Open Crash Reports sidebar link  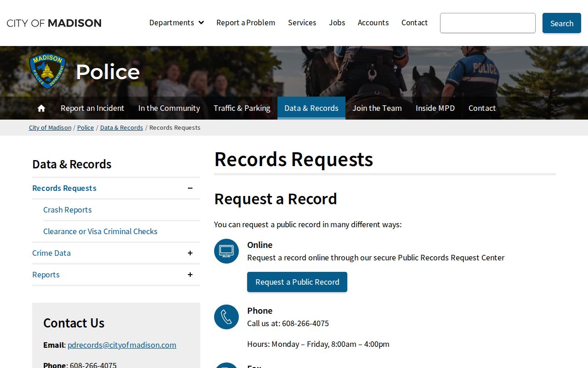click(x=68, y=210)
